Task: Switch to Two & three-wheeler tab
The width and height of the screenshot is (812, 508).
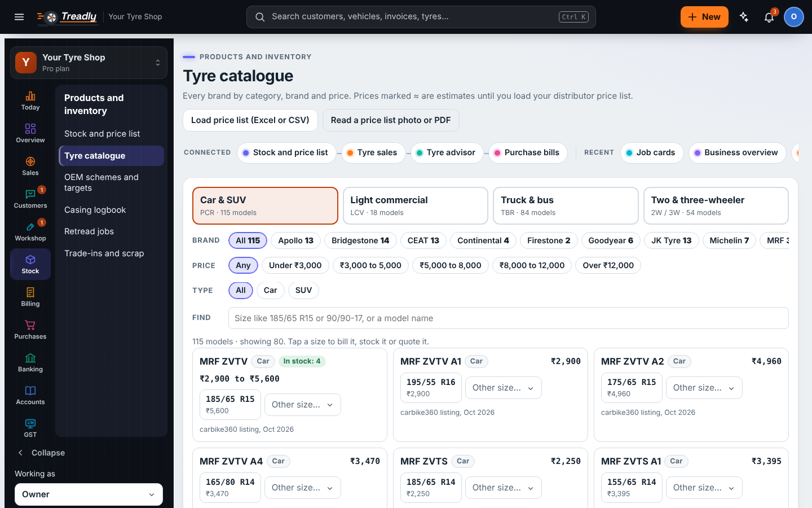Action: 716,206
